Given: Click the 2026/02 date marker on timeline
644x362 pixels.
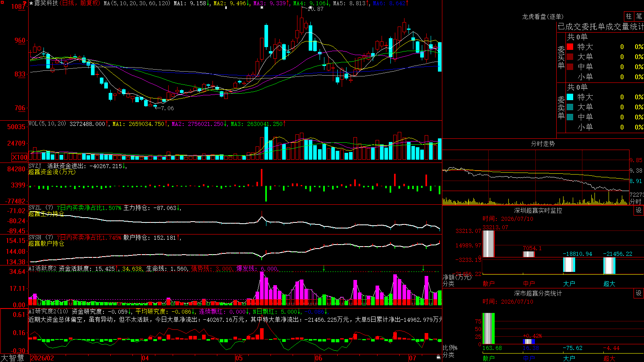Looking at the screenshot, I should [43, 358].
